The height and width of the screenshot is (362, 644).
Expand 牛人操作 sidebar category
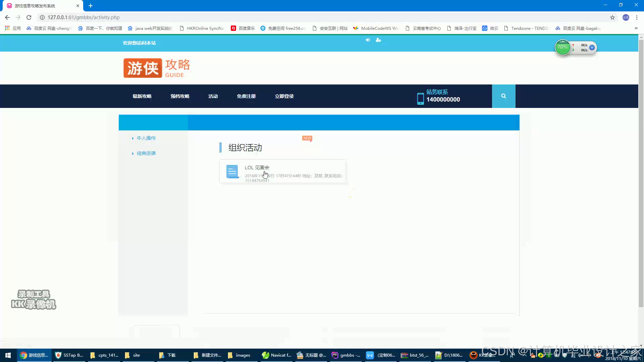[146, 138]
